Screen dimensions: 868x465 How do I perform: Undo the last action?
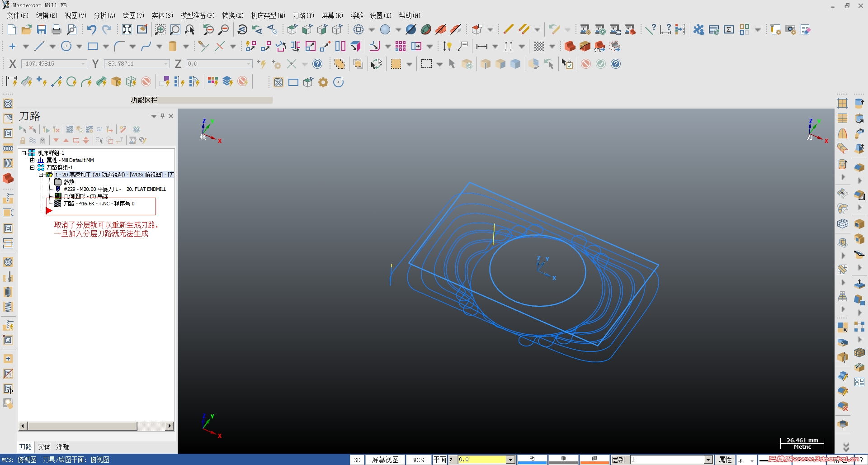[x=92, y=30]
